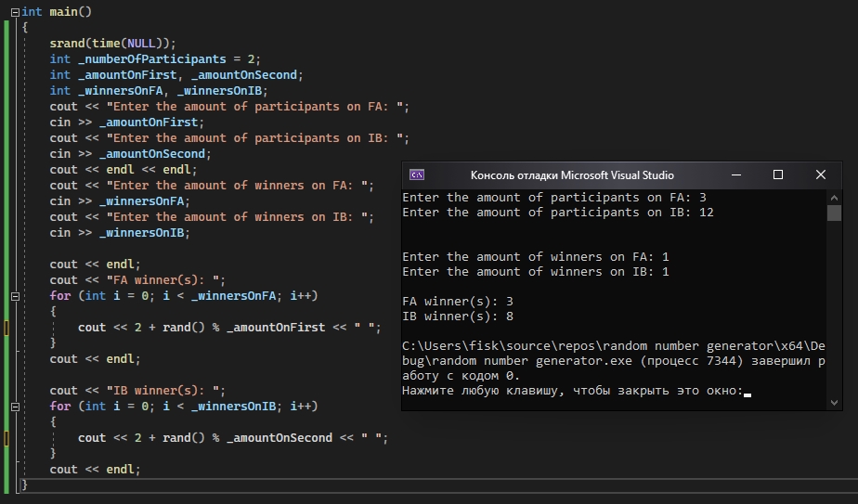858x504 pixels.
Task: Click the closing brace of main function
Action: 25,485
